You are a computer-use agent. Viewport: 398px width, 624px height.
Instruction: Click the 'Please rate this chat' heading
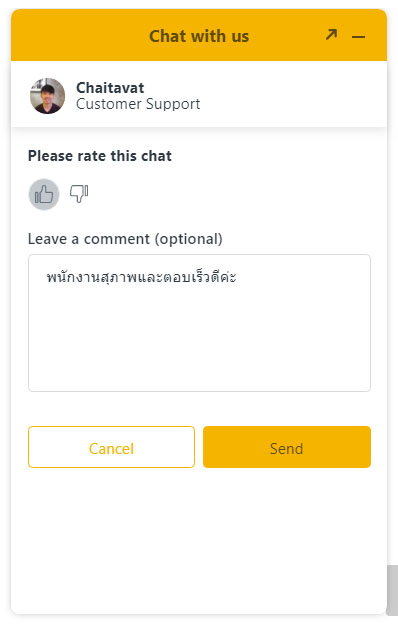(x=100, y=156)
